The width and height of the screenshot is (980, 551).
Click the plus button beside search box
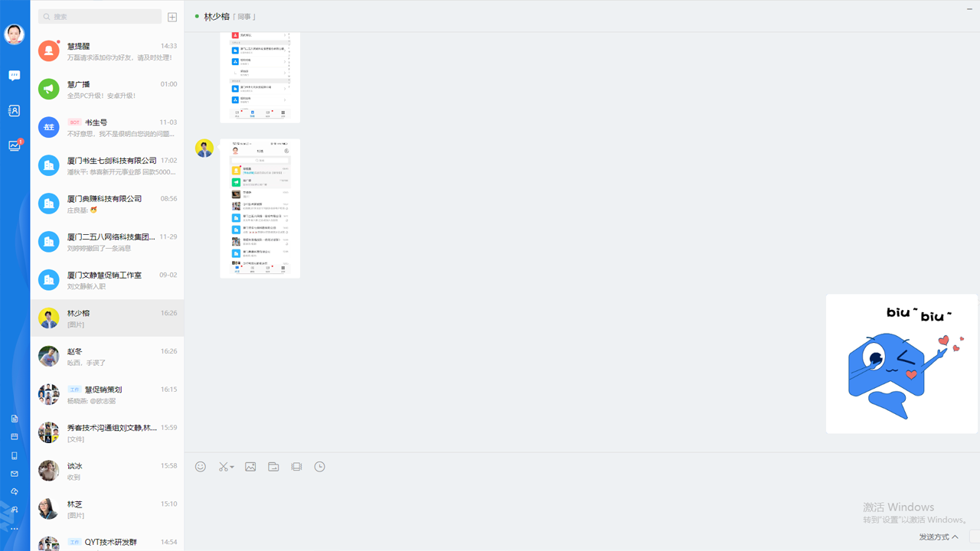(172, 17)
